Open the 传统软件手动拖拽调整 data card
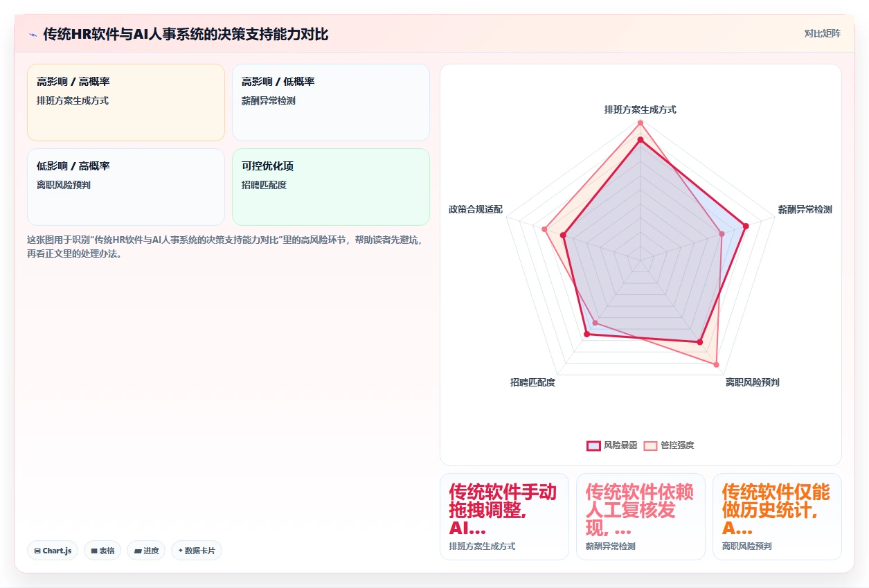This screenshot has height=588, width=869. (504, 517)
